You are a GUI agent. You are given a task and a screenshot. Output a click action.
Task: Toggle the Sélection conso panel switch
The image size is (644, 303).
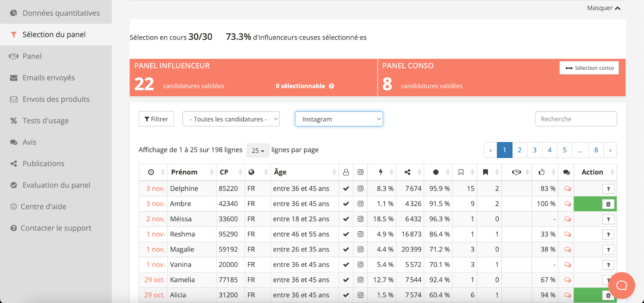pyautogui.click(x=589, y=68)
